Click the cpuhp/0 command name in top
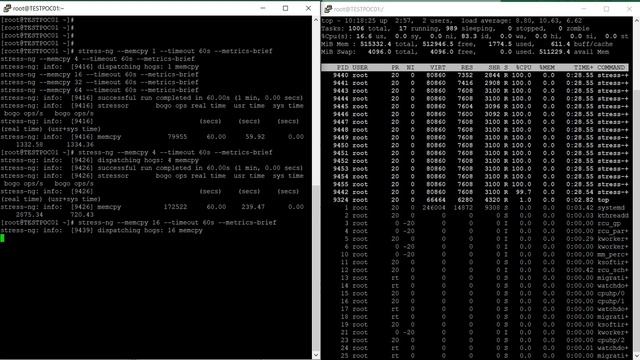This screenshot has height=360, width=640. 611,293
